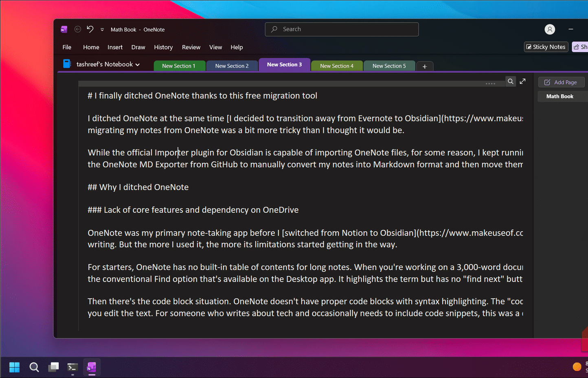Open the Draw ribbon tab
Image resolution: width=588 pixels, height=378 pixels.
pyautogui.click(x=138, y=47)
